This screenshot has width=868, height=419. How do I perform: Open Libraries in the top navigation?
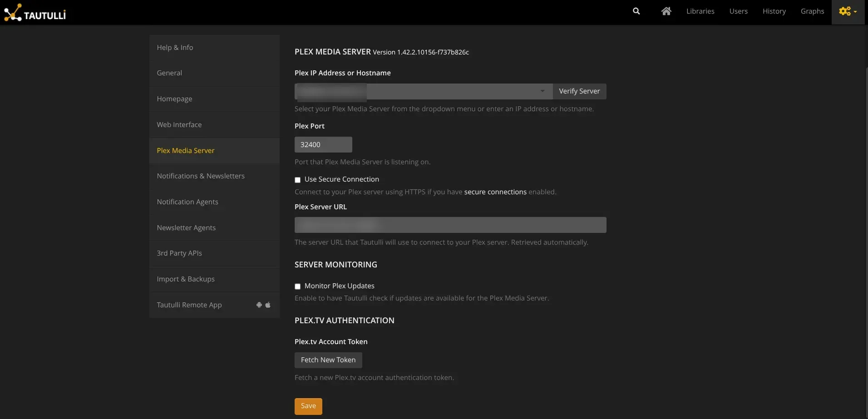(700, 11)
